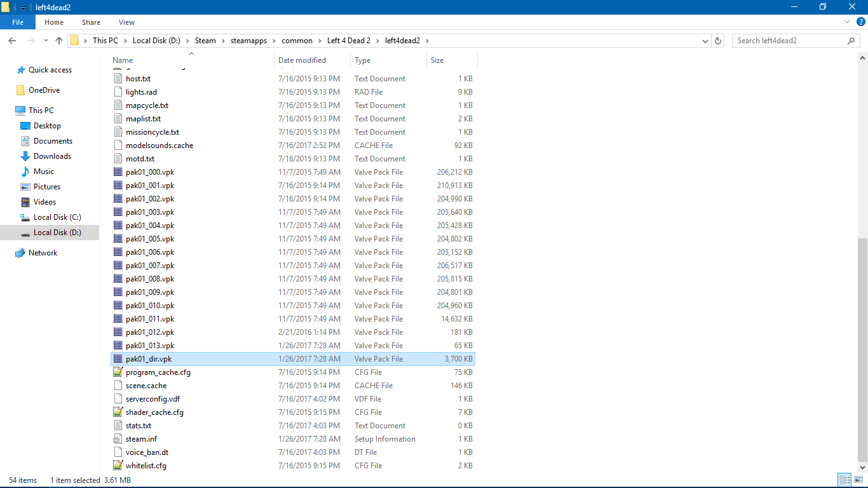868x488 pixels.
Task: Go up one folder level
Action: click(x=59, y=41)
